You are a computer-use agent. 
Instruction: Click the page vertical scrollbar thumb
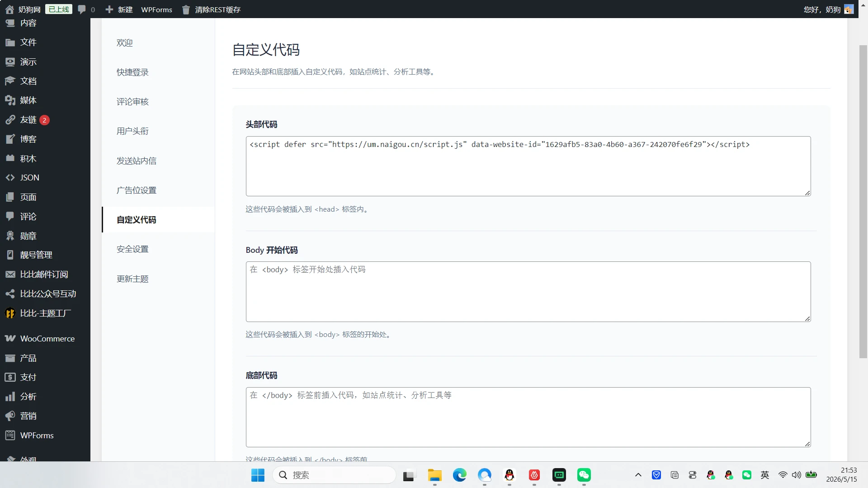[863, 202]
